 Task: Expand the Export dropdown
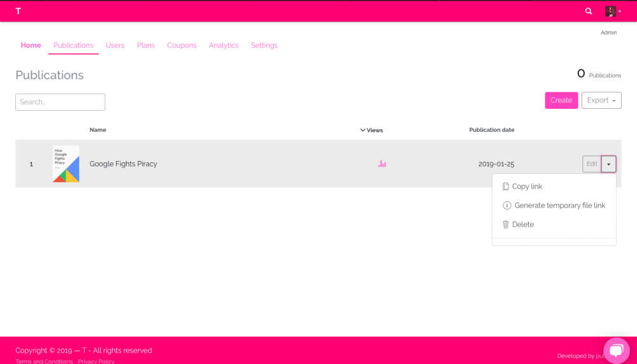point(601,101)
